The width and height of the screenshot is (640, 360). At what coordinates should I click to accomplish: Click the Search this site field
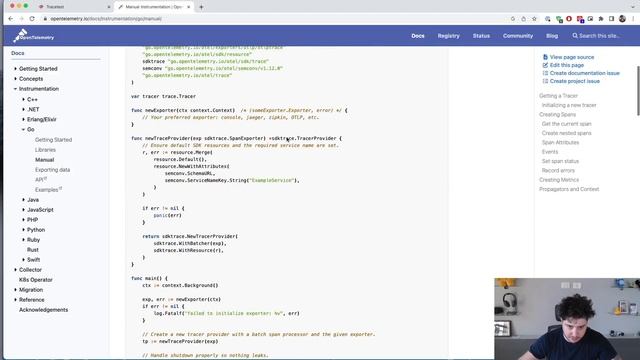(596, 36)
